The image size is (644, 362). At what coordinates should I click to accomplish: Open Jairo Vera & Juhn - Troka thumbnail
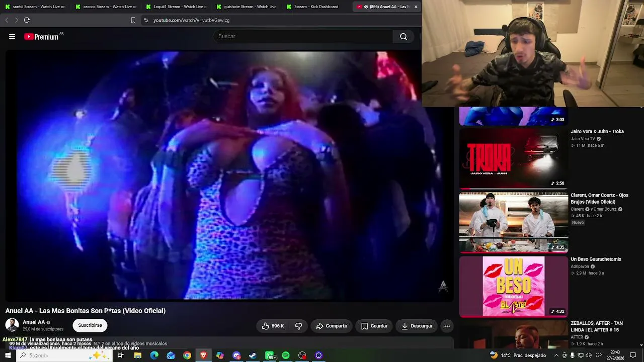pos(513,158)
